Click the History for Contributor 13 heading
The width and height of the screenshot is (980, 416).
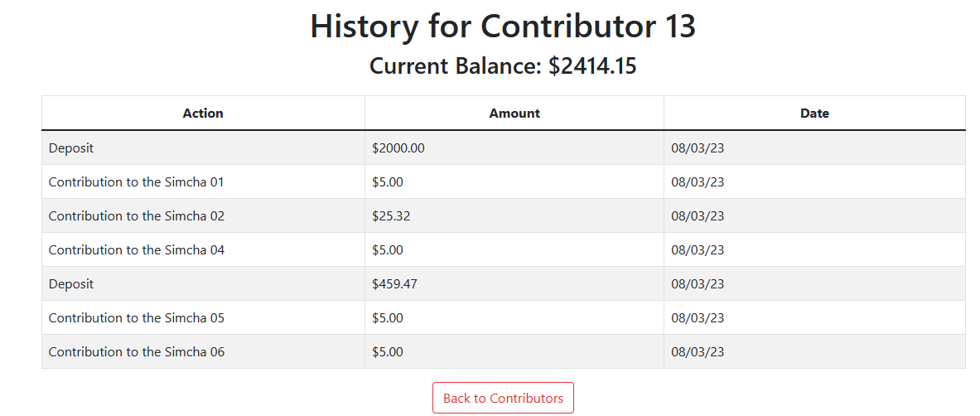[x=503, y=27]
